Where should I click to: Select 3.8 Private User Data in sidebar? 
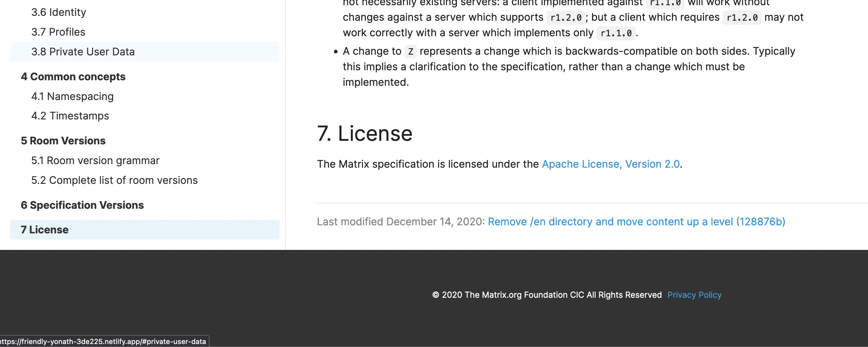(x=82, y=51)
